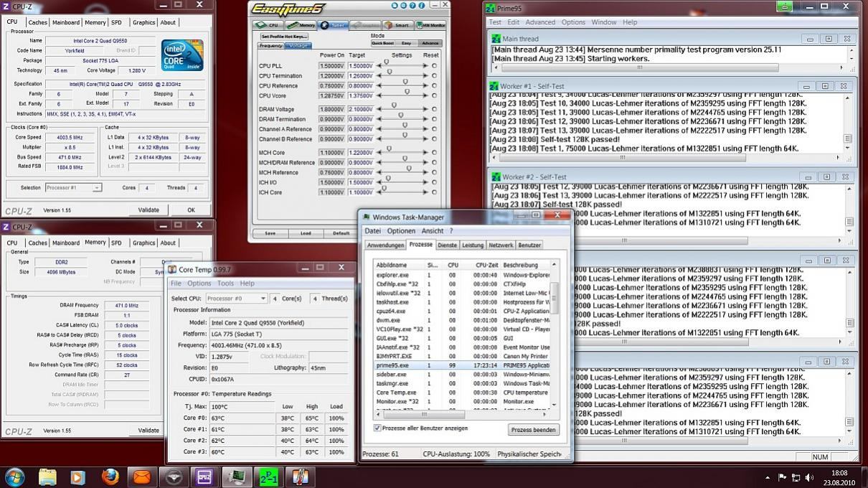
Task: Click Windows Task-Manager title bar icon
Action: tap(366, 217)
